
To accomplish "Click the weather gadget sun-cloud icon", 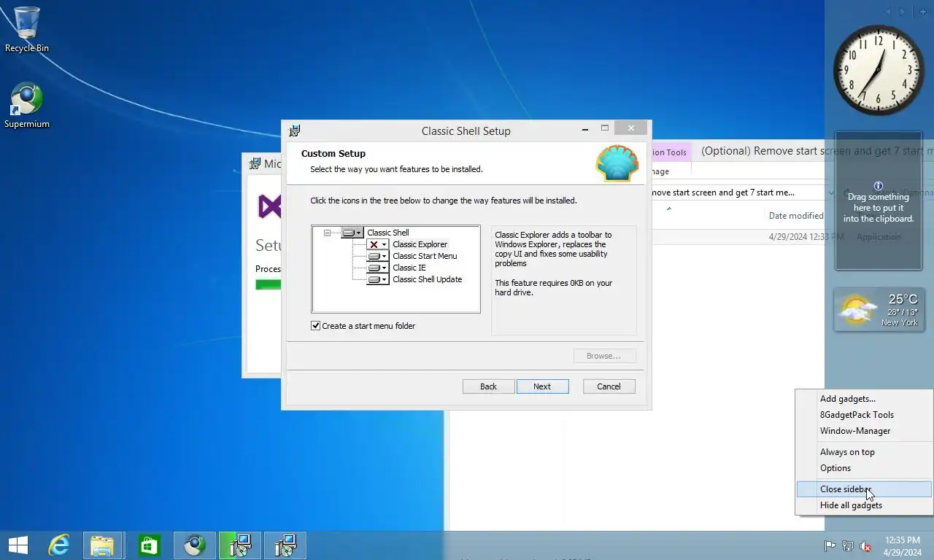I will 857,311.
